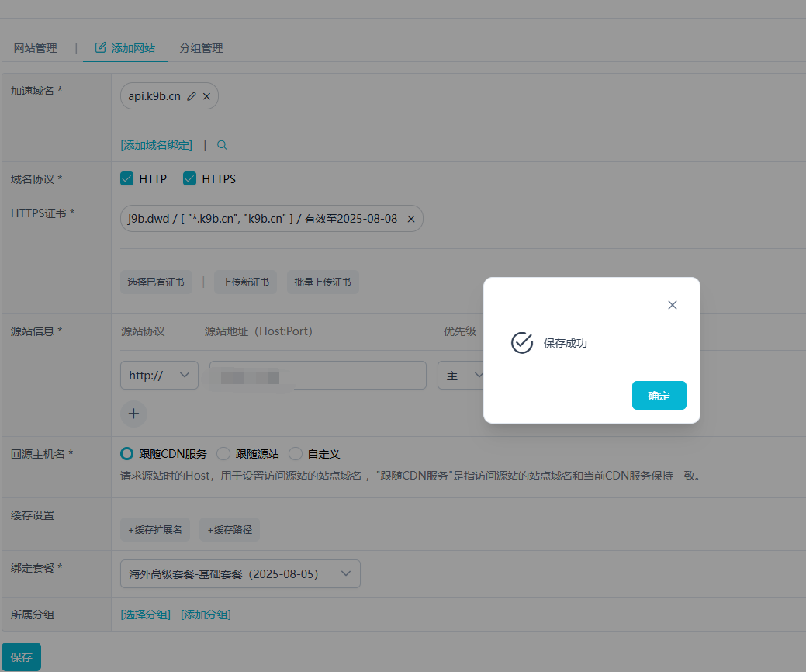Select 跟随CDN服务 radio option

coord(126,453)
